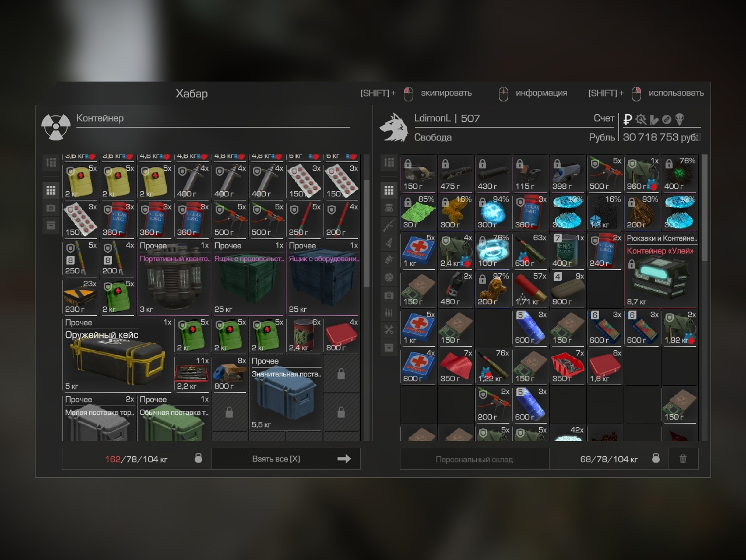
Task: Filter personal inventory by rifle weapons
Action: click(389, 225)
